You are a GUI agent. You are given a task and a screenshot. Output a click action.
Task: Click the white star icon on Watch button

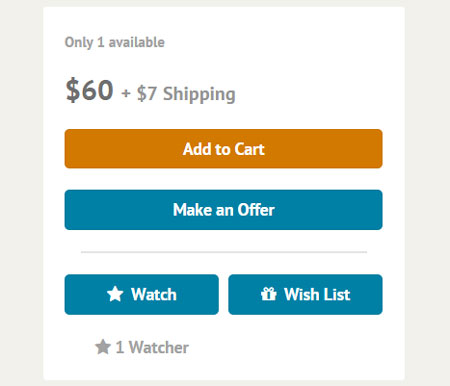click(115, 294)
